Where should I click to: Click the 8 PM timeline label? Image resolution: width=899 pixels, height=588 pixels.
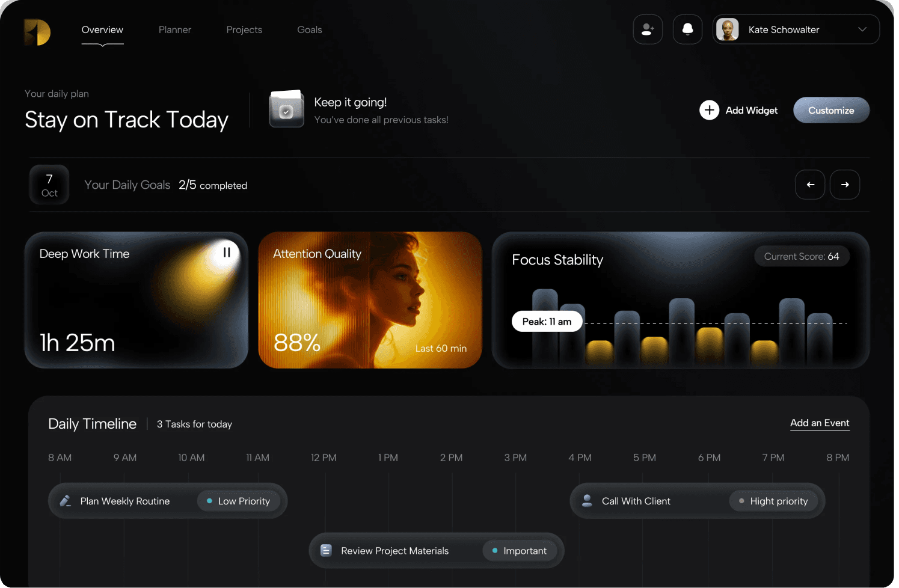838,458
